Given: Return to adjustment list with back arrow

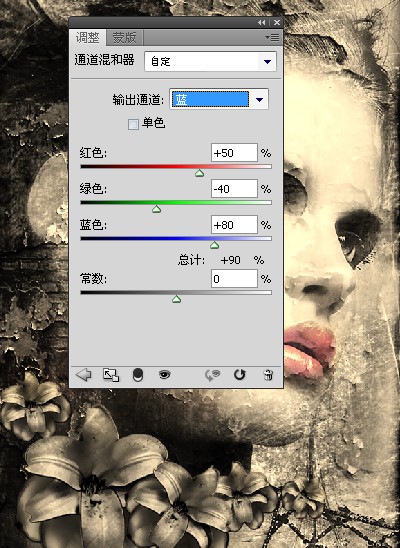Looking at the screenshot, I should click(83, 375).
